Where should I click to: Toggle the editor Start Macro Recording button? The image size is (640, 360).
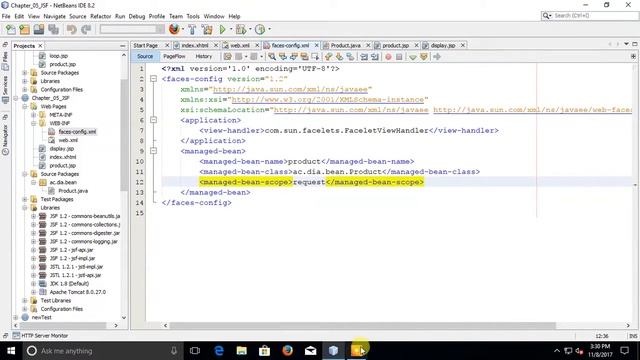[388, 56]
